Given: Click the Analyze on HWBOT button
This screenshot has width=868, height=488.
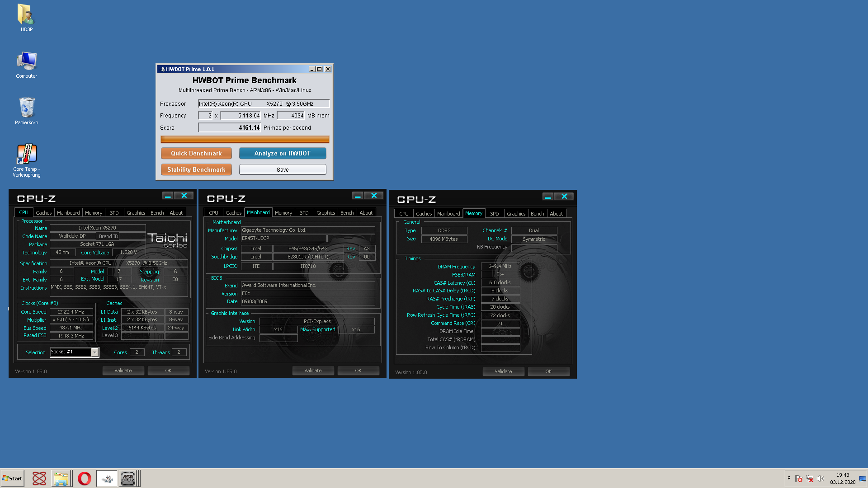Looking at the screenshot, I should coord(283,153).
